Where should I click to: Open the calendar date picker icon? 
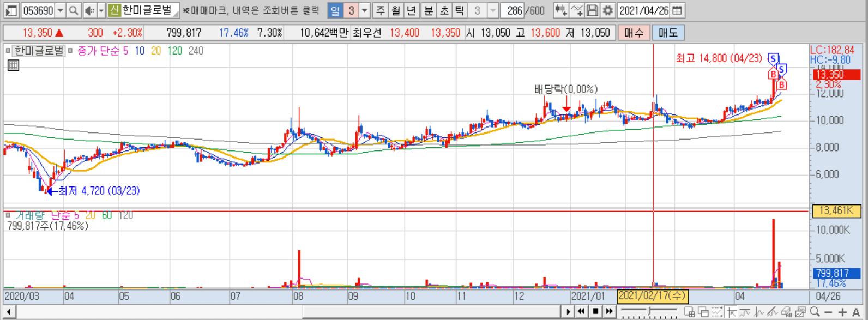pos(677,10)
